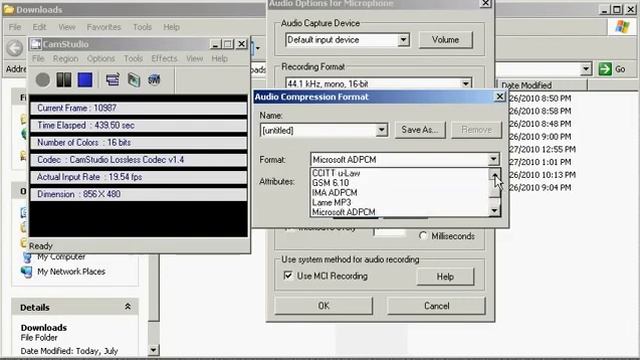Open Downloads window Favorites menu
Image resolution: width=640 pixels, height=360 pixels.
[x=104, y=27]
